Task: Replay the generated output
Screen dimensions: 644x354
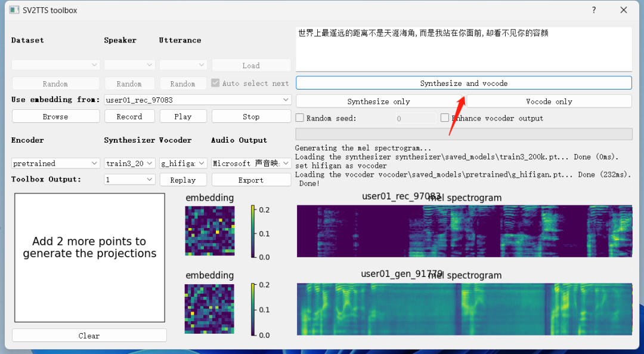Action: 182,180
